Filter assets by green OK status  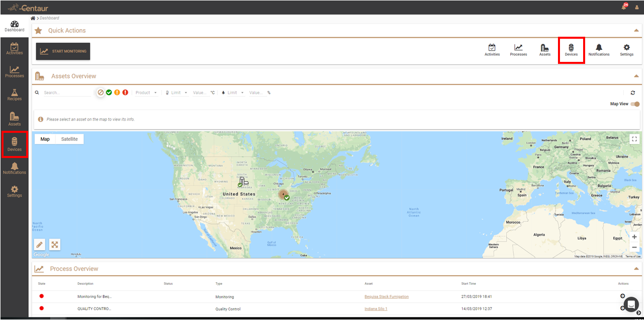tap(109, 93)
